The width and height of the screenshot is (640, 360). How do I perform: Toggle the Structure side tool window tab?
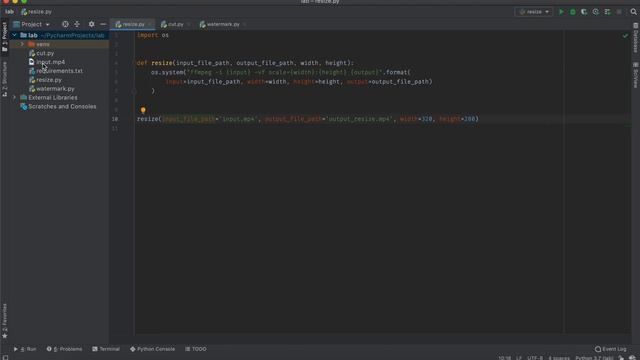(4, 79)
